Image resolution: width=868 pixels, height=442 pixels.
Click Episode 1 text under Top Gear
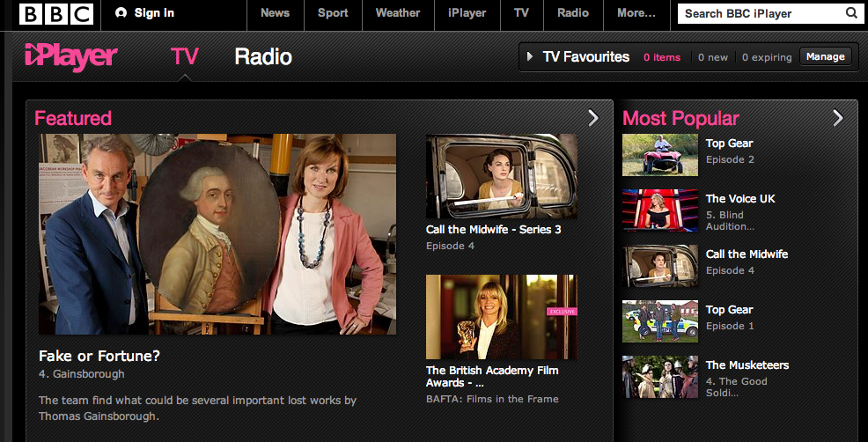pos(730,326)
